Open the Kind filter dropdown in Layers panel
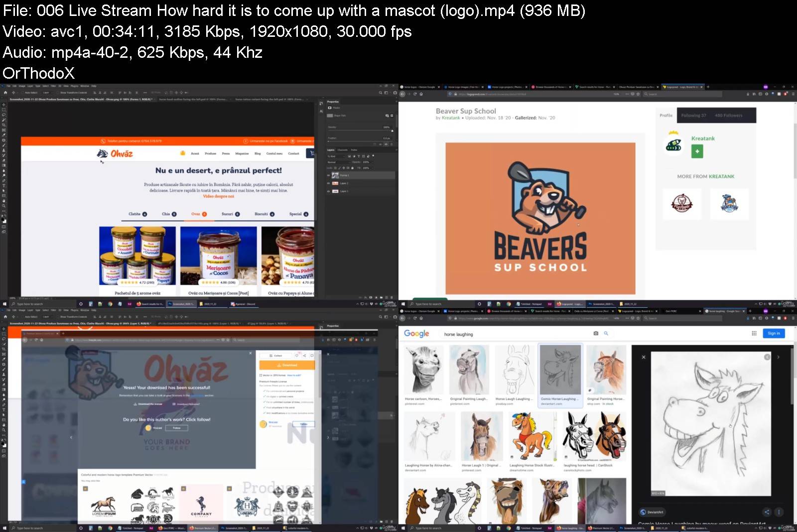This screenshot has height=532, width=797. pos(333,156)
